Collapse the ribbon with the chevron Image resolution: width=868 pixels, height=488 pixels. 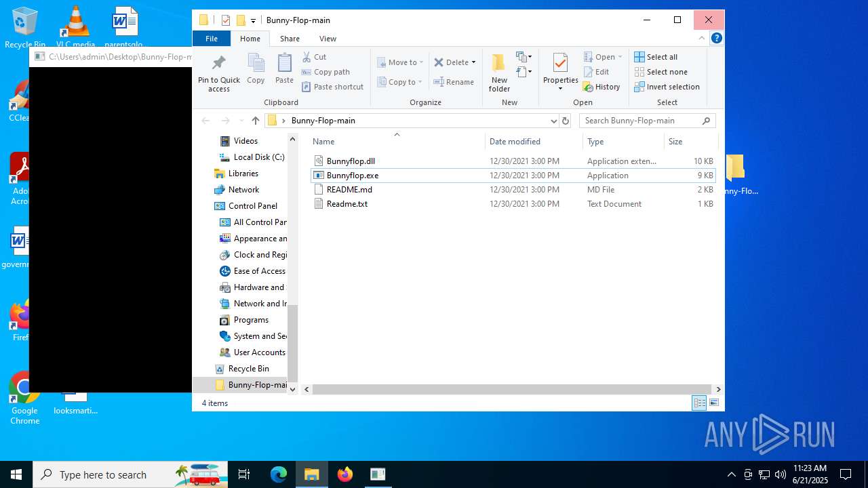tap(702, 39)
